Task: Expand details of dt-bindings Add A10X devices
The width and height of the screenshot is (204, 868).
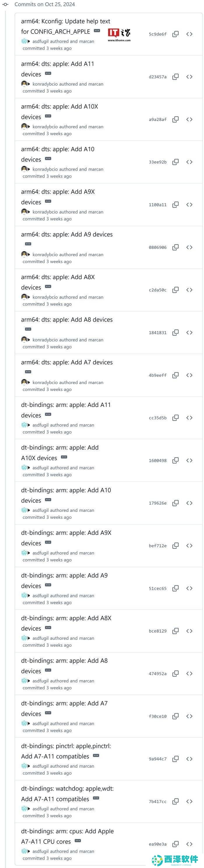Action: click(x=64, y=457)
